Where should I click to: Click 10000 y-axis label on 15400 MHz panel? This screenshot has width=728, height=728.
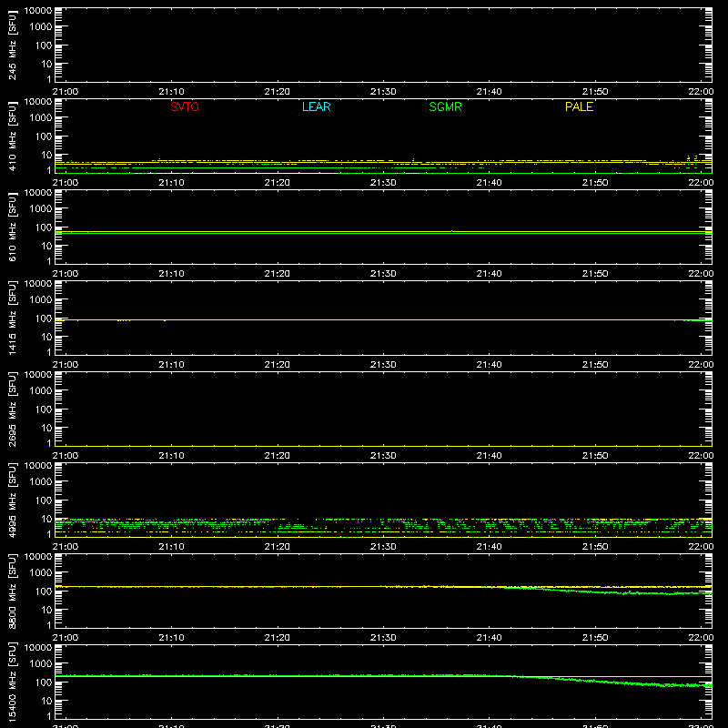point(38,648)
